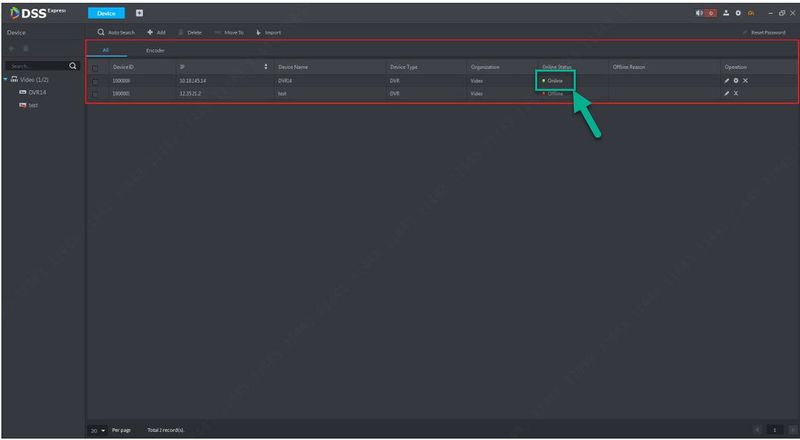Click the delete organization icon in sidebar

(x=26, y=48)
